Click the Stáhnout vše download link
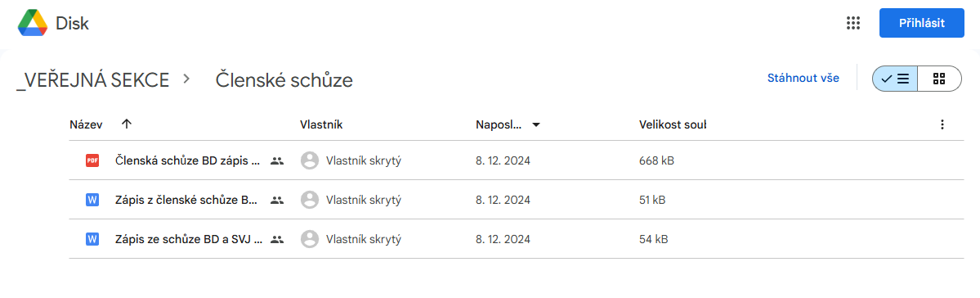Viewport: 980px width, 298px height. 803,79
